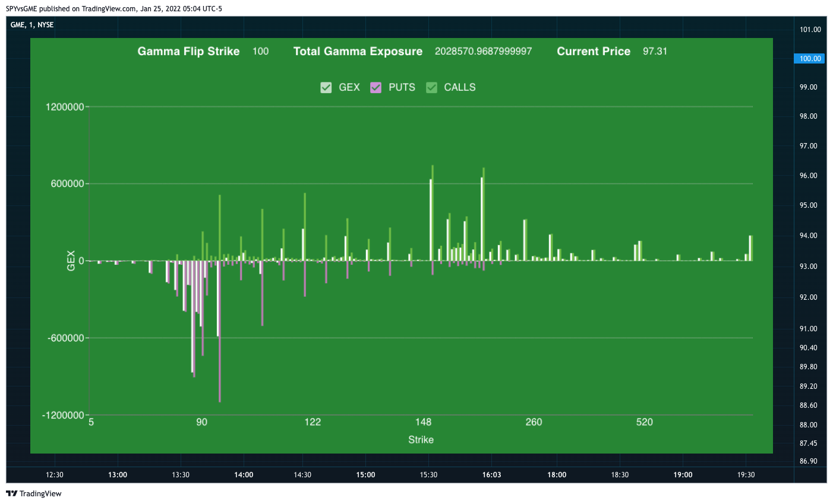833x504 pixels.
Task: Click the GME, 1, NYSE symbol label
Action: click(32, 25)
